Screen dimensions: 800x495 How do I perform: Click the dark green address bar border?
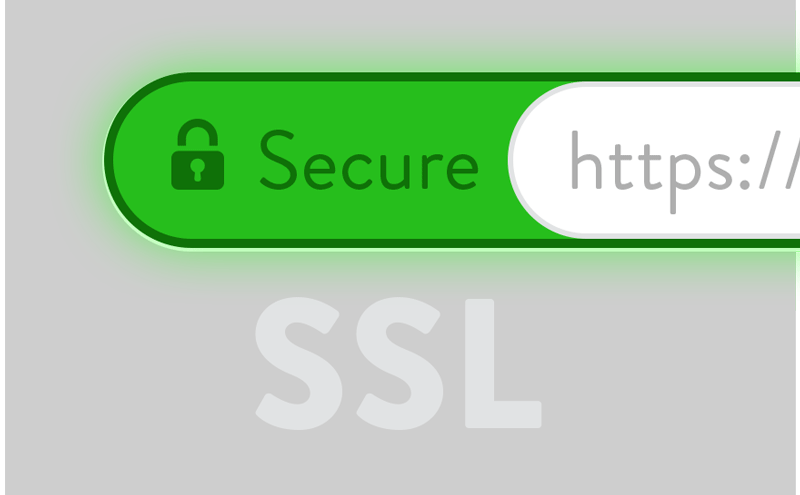(408, 77)
